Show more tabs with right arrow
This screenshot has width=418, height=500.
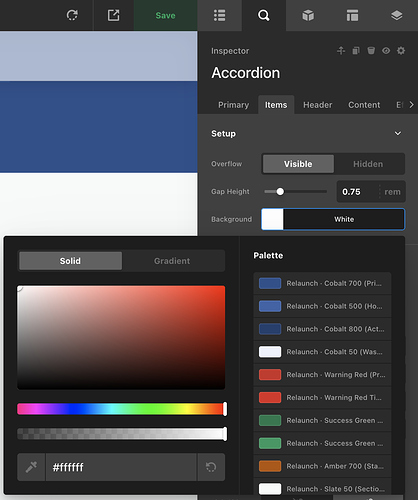tap(412, 105)
